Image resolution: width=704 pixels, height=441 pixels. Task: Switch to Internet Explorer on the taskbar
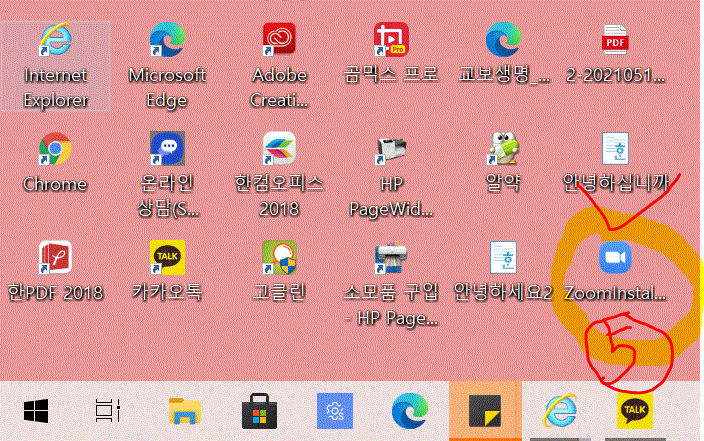click(560, 411)
